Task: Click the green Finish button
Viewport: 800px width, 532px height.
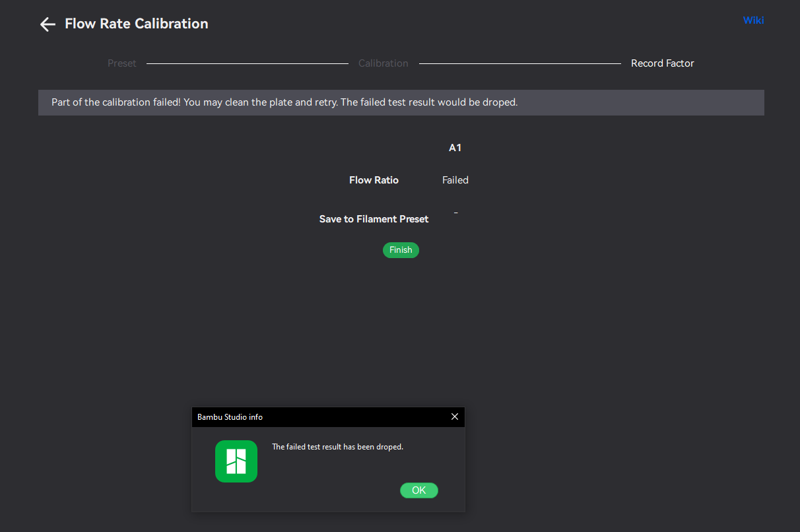Action: [x=401, y=250]
